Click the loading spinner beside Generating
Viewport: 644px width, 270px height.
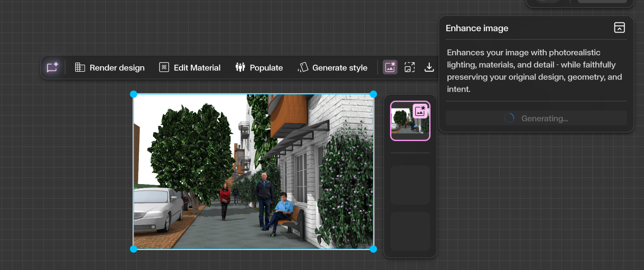click(509, 118)
